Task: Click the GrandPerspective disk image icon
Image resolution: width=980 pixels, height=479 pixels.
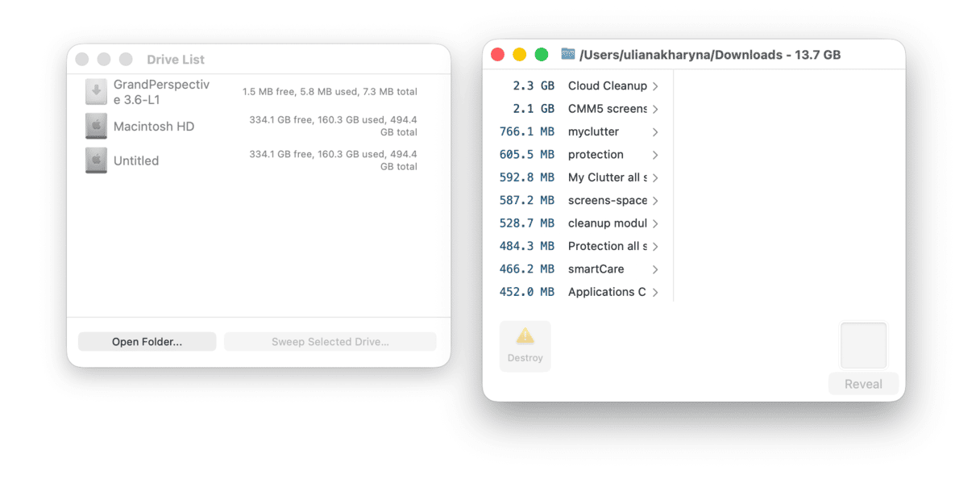Action: point(96,92)
